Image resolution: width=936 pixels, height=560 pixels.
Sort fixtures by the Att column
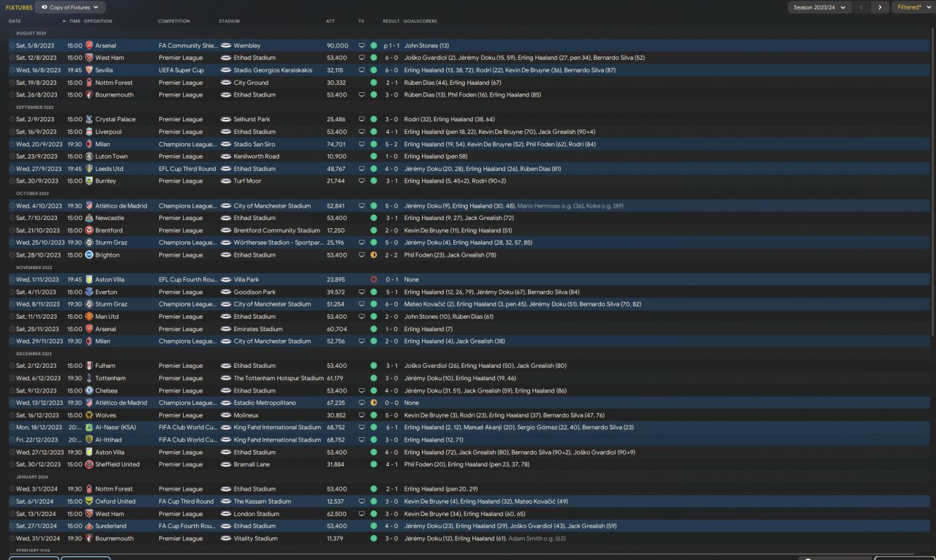click(x=330, y=21)
